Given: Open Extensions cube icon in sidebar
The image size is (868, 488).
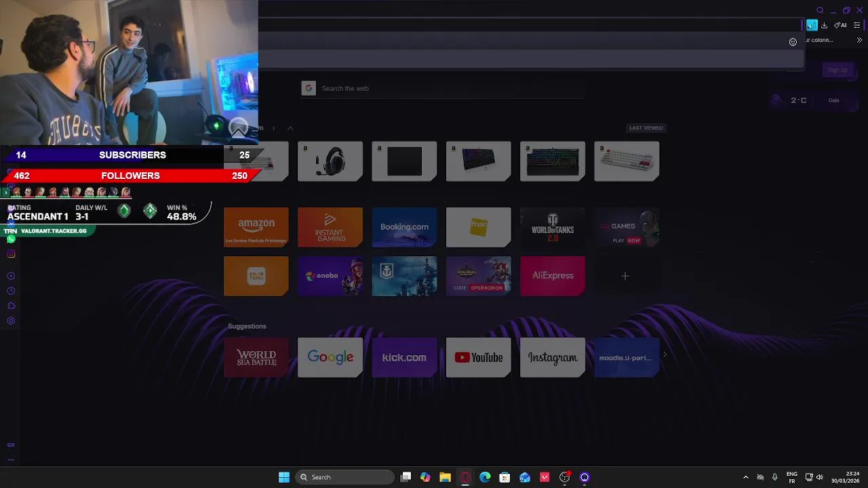Looking at the screenshot, I should click(x=11, y=306).
